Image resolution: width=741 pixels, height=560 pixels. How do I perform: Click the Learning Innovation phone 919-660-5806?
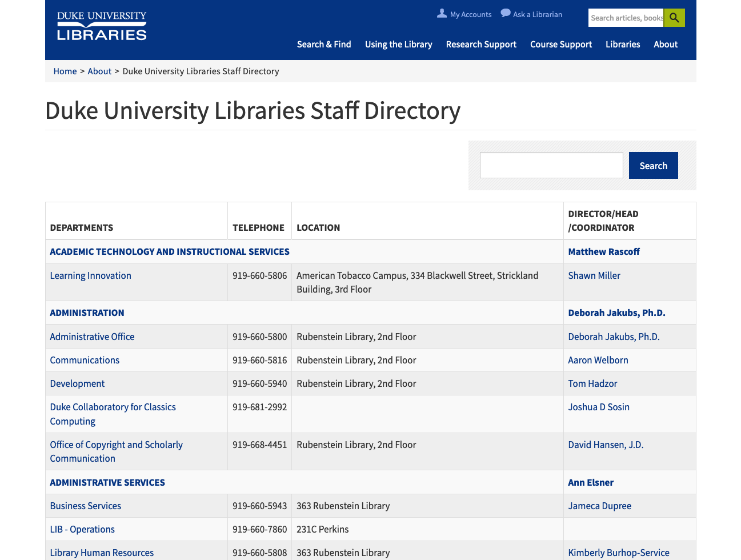pyautogui.click(x=259, y=275)
